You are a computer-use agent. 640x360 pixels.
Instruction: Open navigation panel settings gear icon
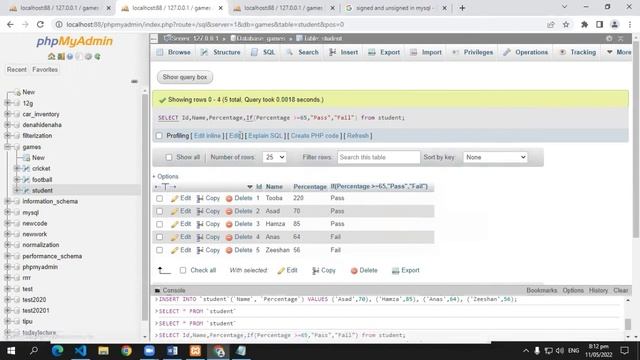pyautogui.click(x=88, y=56)
